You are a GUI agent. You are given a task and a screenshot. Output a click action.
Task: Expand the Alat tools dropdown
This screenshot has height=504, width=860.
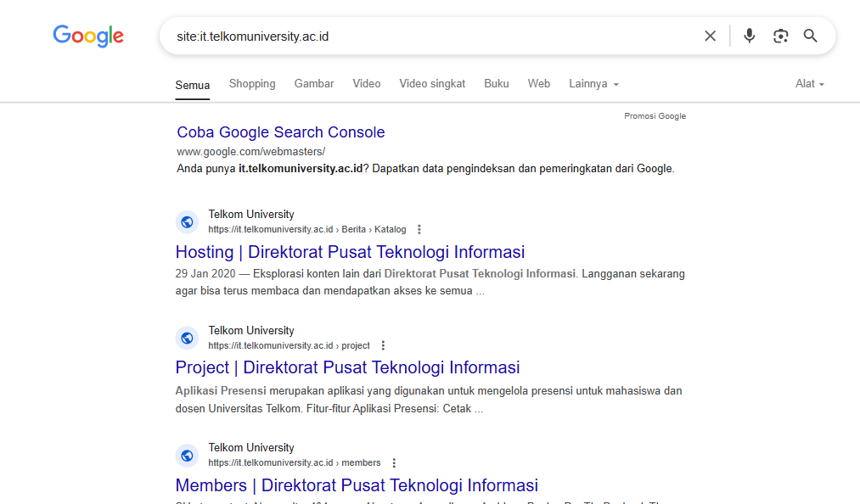[810, 84]
